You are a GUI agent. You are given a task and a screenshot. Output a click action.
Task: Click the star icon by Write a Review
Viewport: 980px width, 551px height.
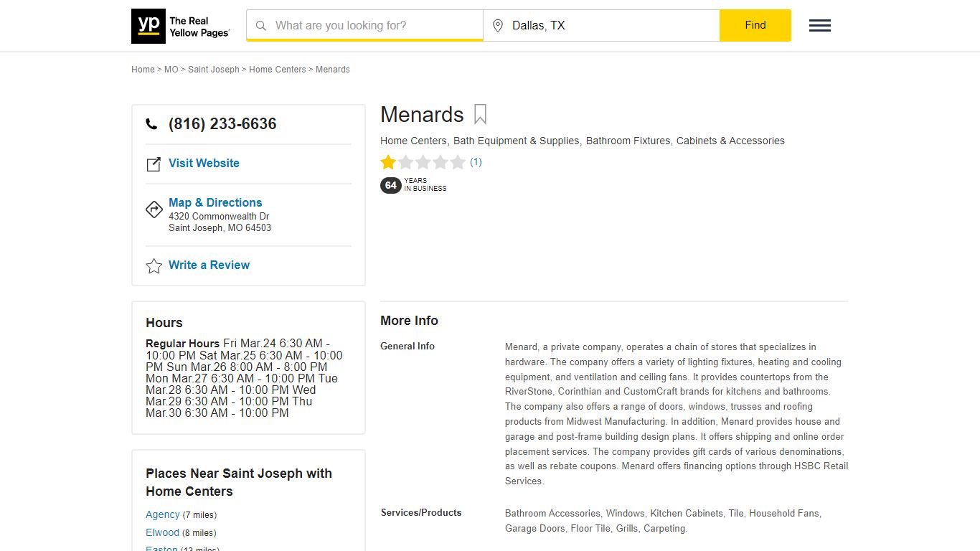tap(154, 266)
